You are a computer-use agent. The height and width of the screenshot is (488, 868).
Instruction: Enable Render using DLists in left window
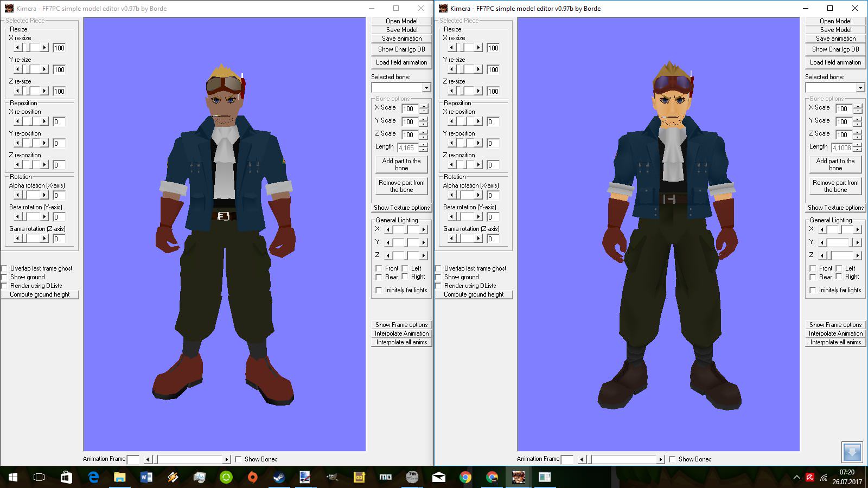click(x=4, y=286)
